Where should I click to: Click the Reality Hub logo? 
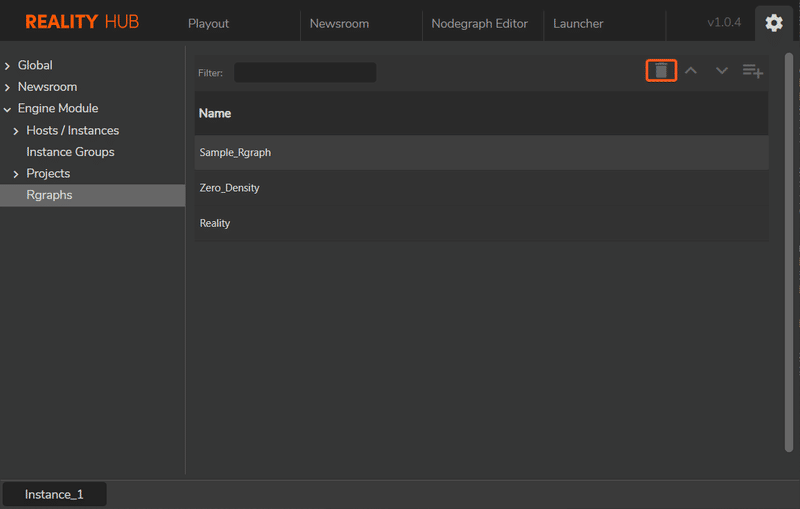tap(82, 22)
